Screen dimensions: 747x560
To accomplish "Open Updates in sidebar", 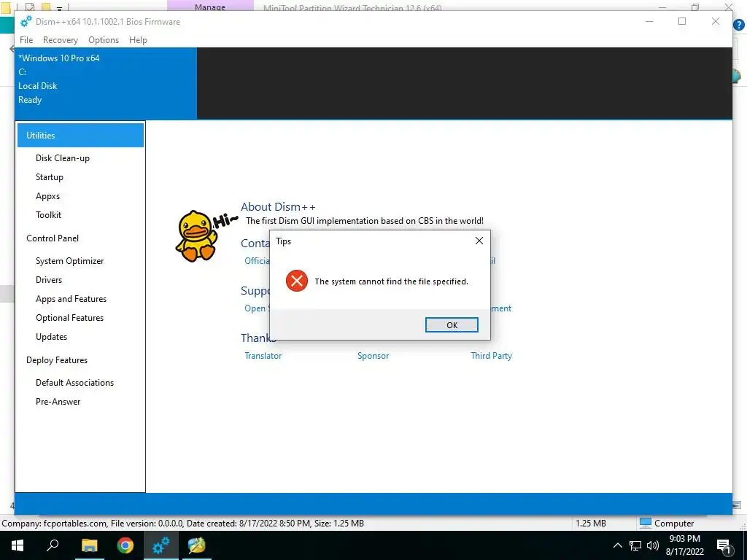I will (x=51, y=337).
